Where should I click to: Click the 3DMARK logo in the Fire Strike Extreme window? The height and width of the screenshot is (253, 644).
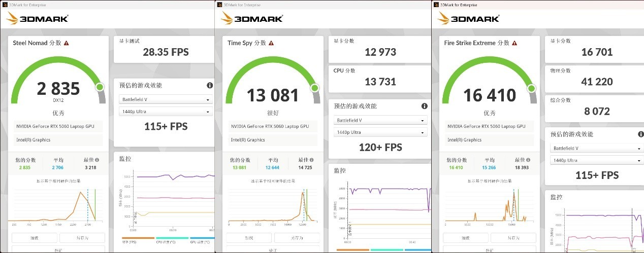click(468, 19)
